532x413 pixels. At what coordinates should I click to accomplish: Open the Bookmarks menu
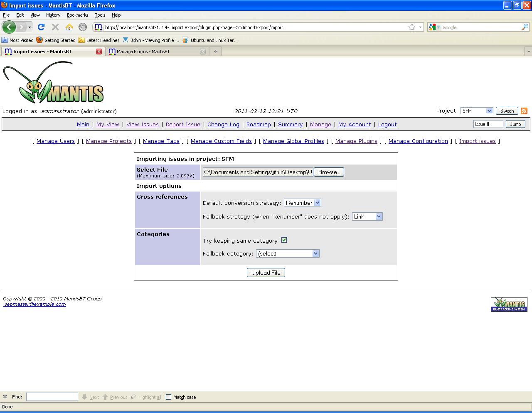pos(77,15)
